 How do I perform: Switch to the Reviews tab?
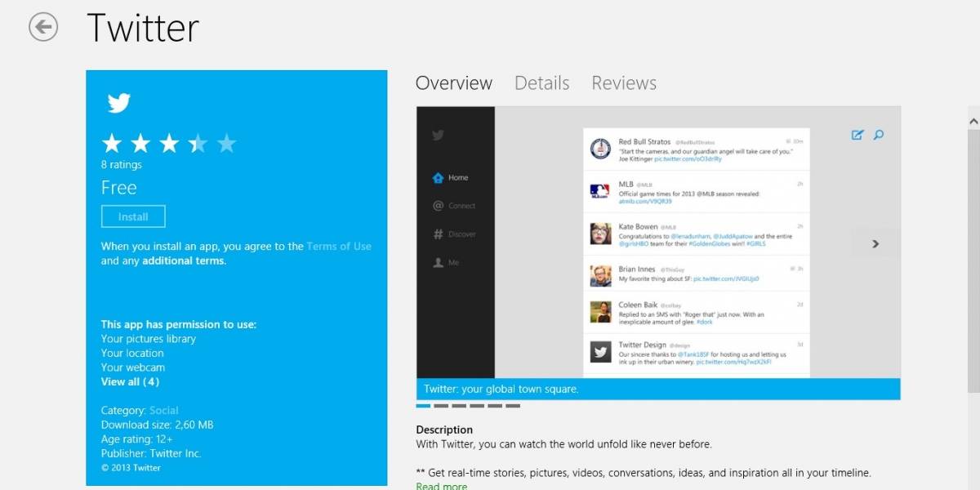tap(624, 83)
